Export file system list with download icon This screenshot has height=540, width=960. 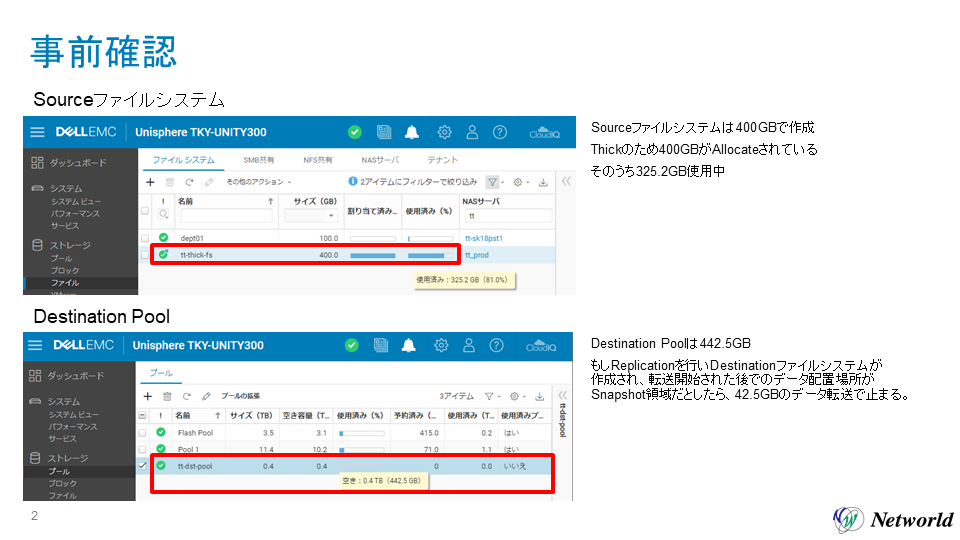click(x=543, y=182)
